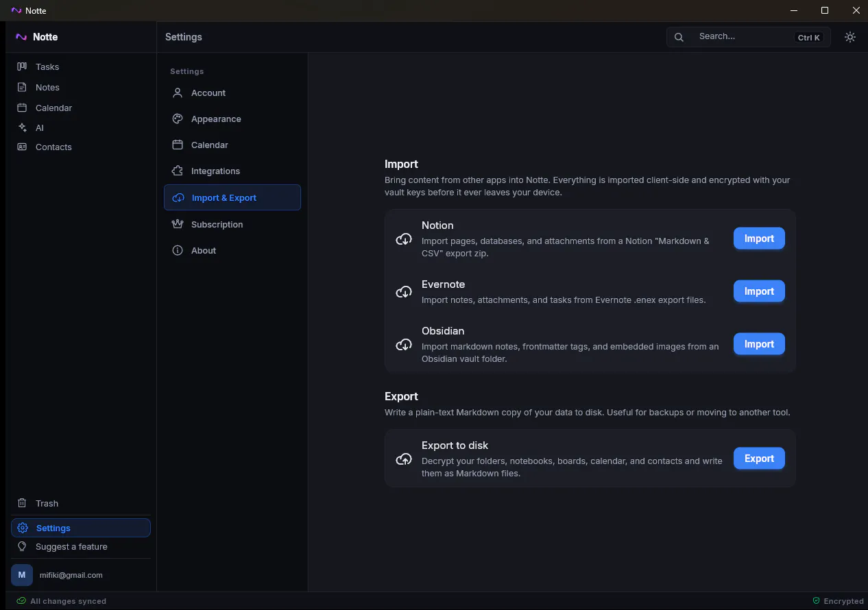Click the Ctrl K shortcut badge

[809, 38]
